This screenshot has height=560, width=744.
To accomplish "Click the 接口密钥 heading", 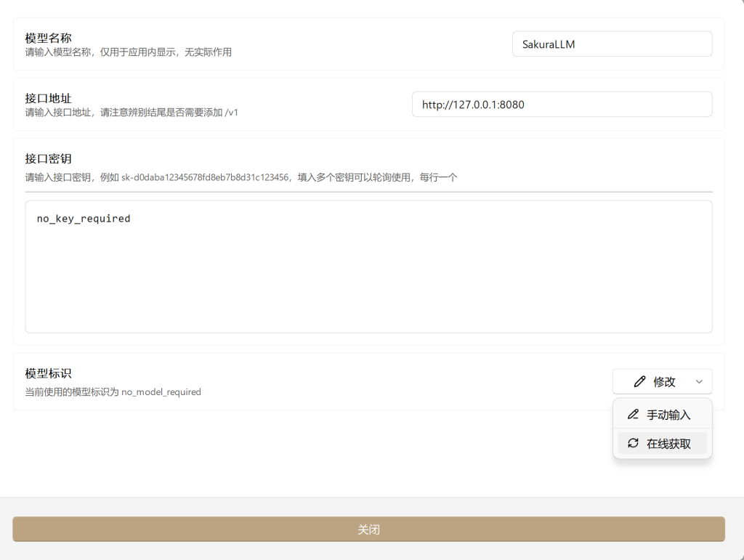I will (x=48, y=158).
